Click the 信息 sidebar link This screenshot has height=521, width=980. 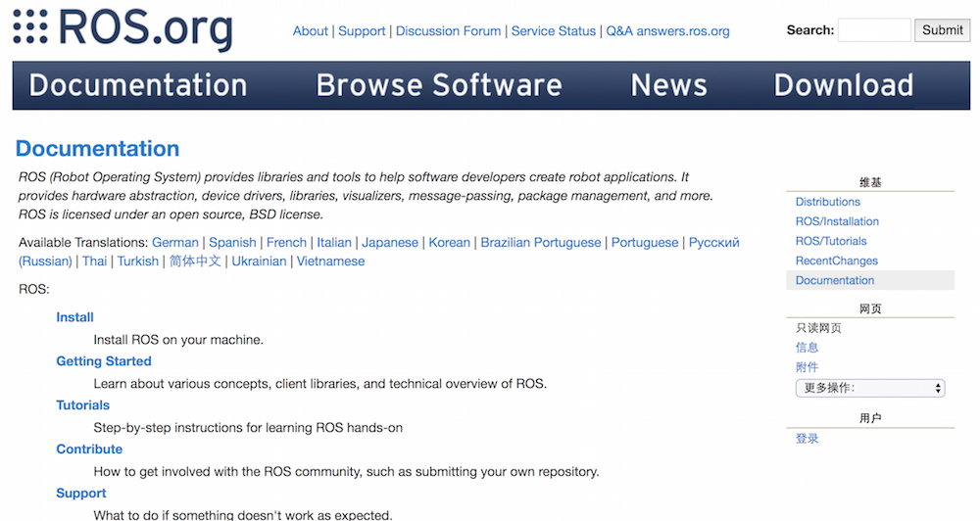[807, 348]
